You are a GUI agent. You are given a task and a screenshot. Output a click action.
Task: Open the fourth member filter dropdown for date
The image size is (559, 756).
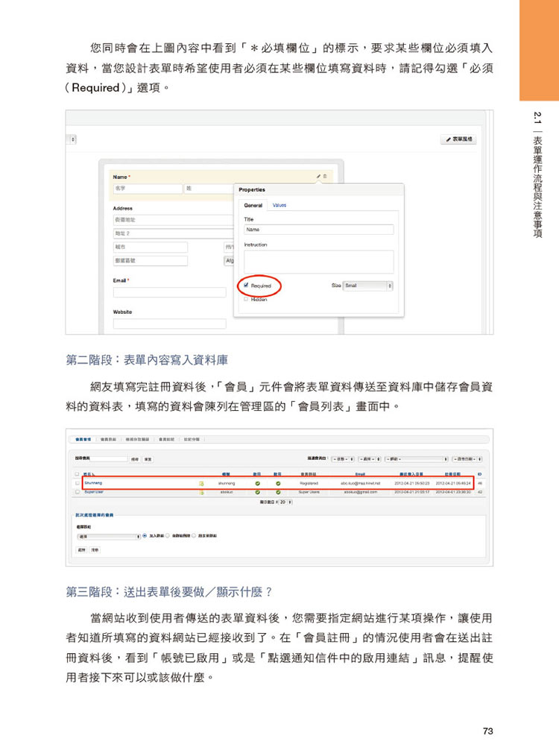tap(467, 459)
